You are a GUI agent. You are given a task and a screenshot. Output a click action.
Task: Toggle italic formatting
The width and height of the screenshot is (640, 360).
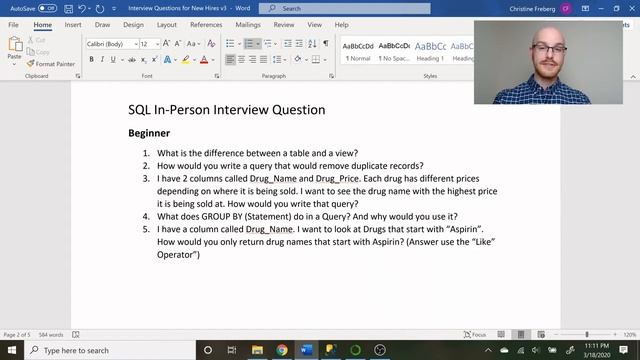tap(102, 60)
